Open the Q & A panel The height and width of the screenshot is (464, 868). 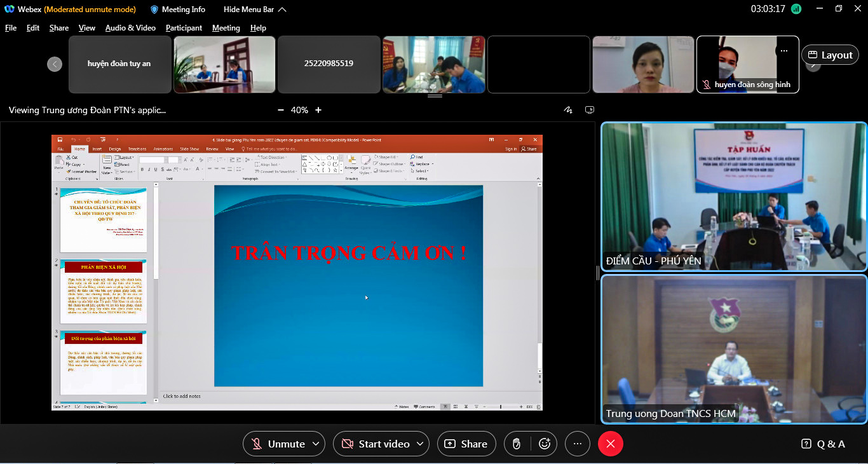click(x=824, y=444)
